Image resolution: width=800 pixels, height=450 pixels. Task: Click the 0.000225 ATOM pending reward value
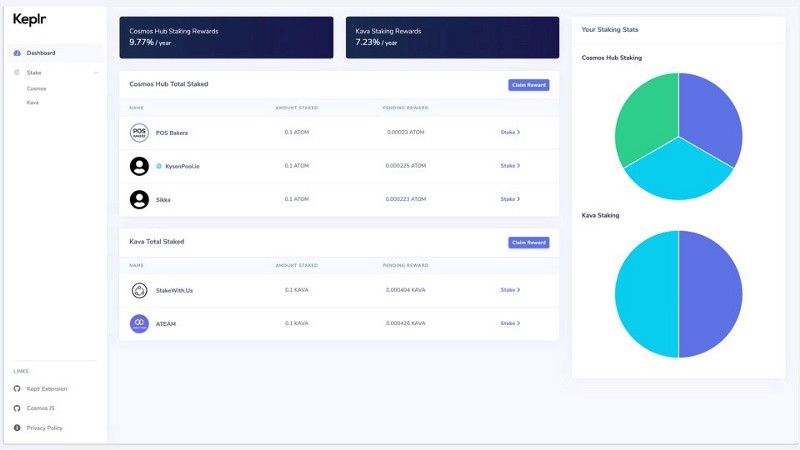406,166
